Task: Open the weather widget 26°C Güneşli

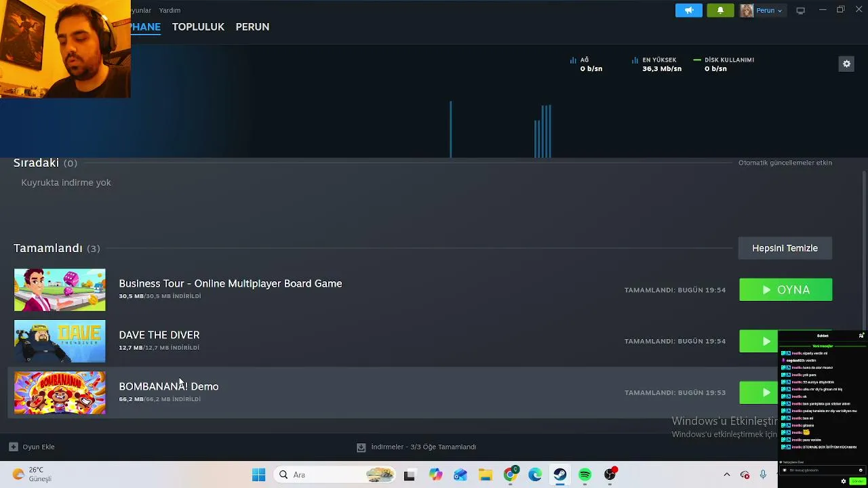Action: (32, 474)
